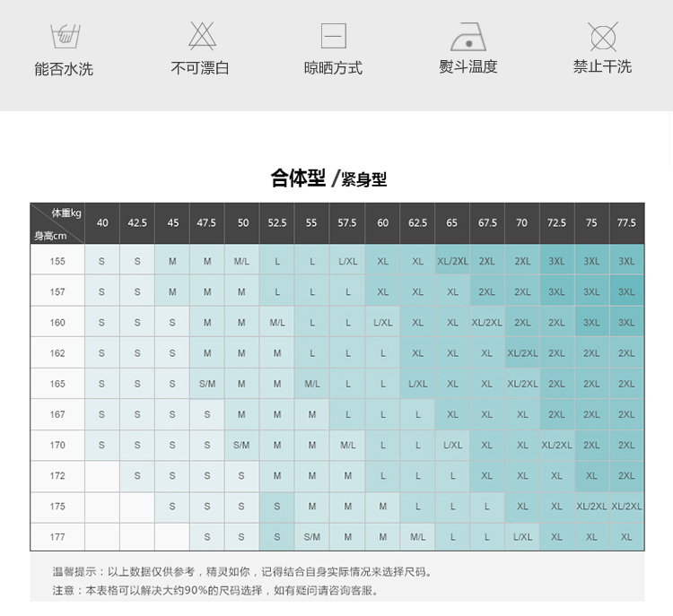Viewport: 673px width, 616px height.
Task: Click the 注意 note about 90% sizing
Action: pos(216,591)
